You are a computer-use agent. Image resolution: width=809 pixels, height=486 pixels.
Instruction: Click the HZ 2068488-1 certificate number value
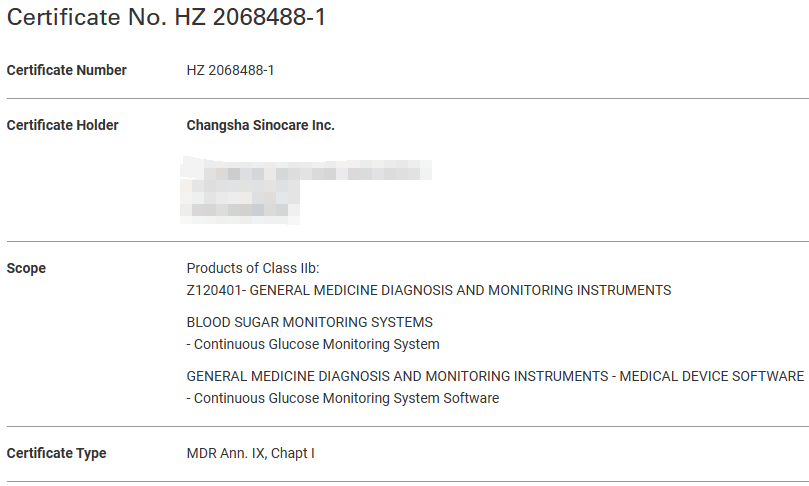pos(230,70)
